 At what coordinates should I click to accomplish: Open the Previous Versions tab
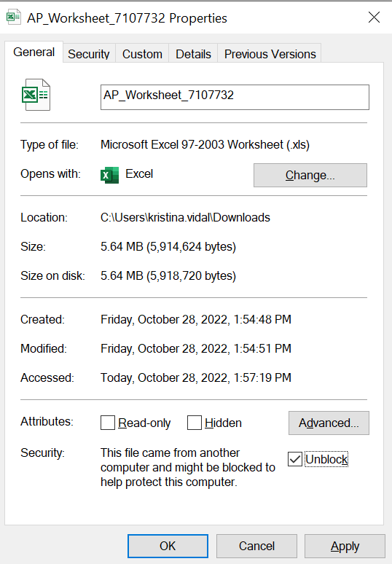click(270, 54)
